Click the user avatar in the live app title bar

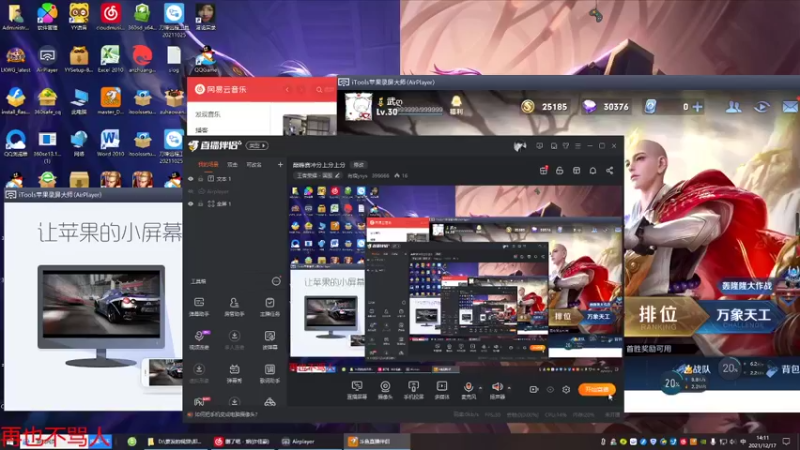click(520, 146)
